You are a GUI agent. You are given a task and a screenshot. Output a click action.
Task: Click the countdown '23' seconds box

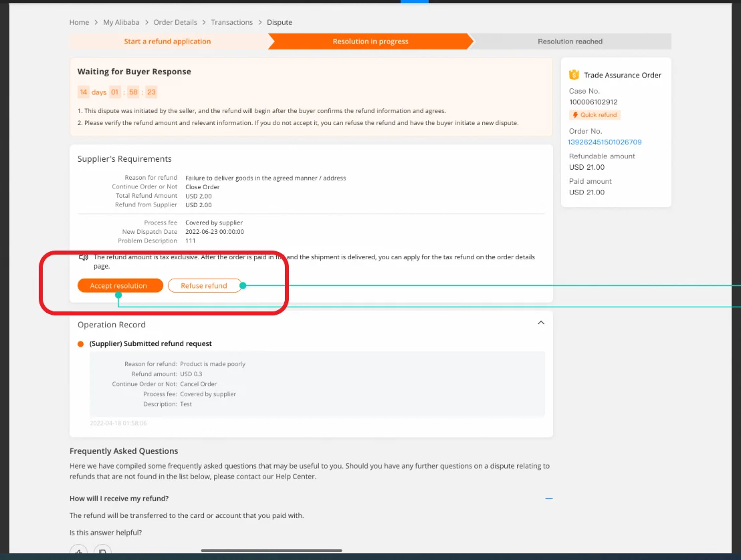(x=151, y=92)
